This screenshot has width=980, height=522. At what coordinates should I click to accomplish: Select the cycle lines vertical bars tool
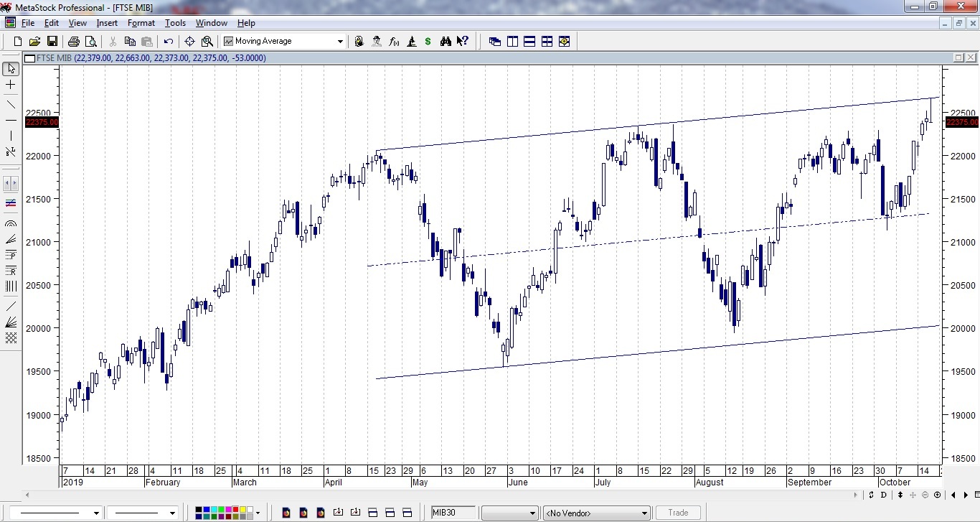click(x=11, y=286)
